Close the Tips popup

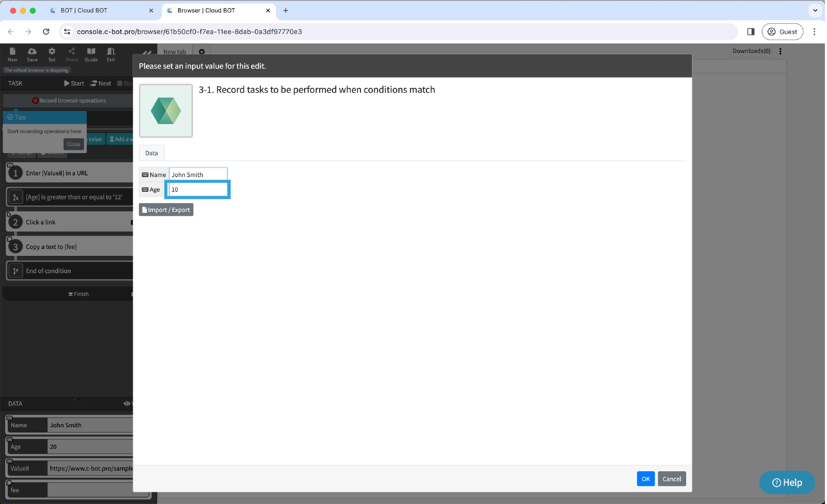click(x=73, y=144)
